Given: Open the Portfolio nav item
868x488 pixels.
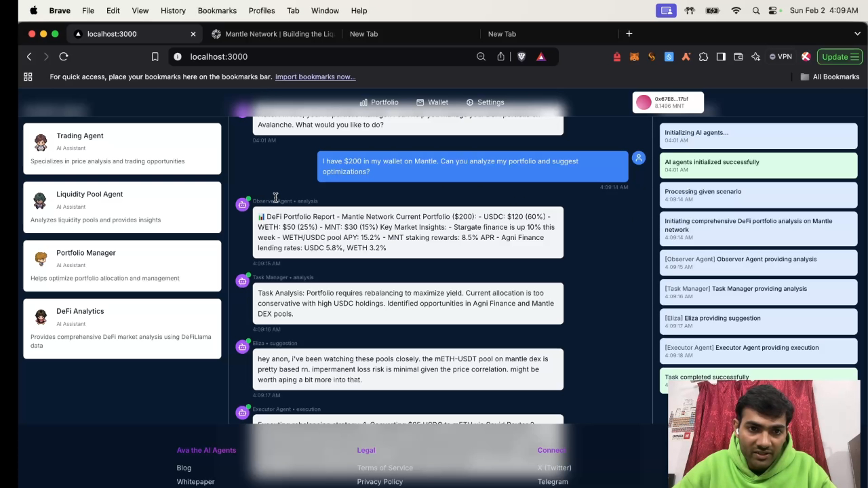Looking at the screenshot, I should pos(379,102).
